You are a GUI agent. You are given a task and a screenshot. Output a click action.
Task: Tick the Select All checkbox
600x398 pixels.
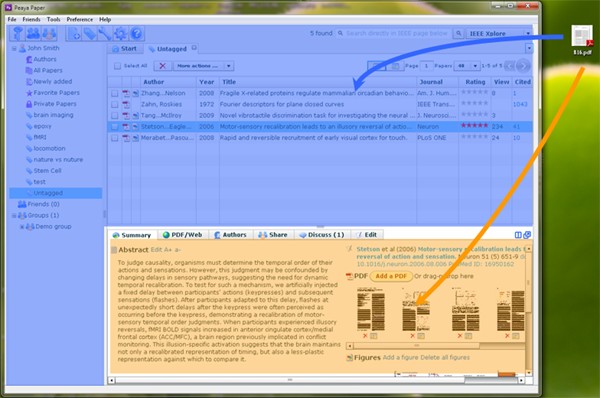tap(117, 66)
